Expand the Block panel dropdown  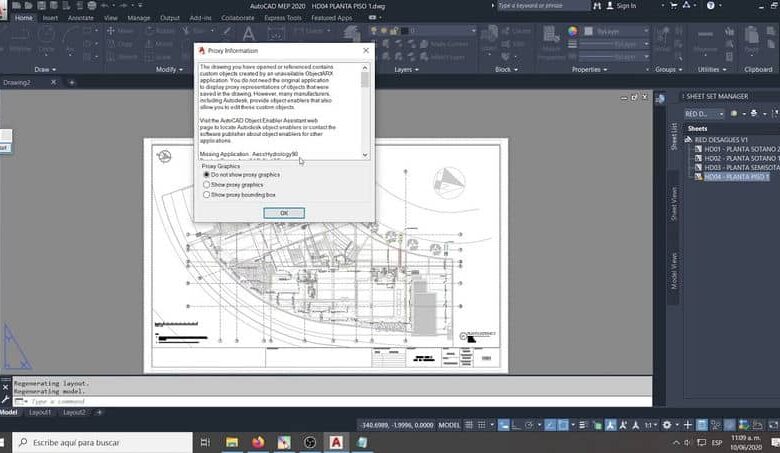tap(506, 70)
